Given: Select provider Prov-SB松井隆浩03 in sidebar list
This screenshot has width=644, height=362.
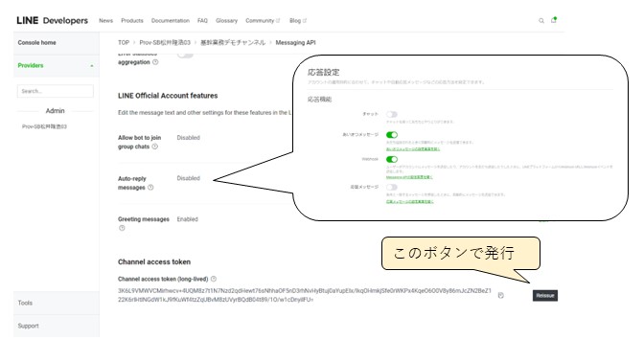Looking at the screenshot, I should click(44, 126).
